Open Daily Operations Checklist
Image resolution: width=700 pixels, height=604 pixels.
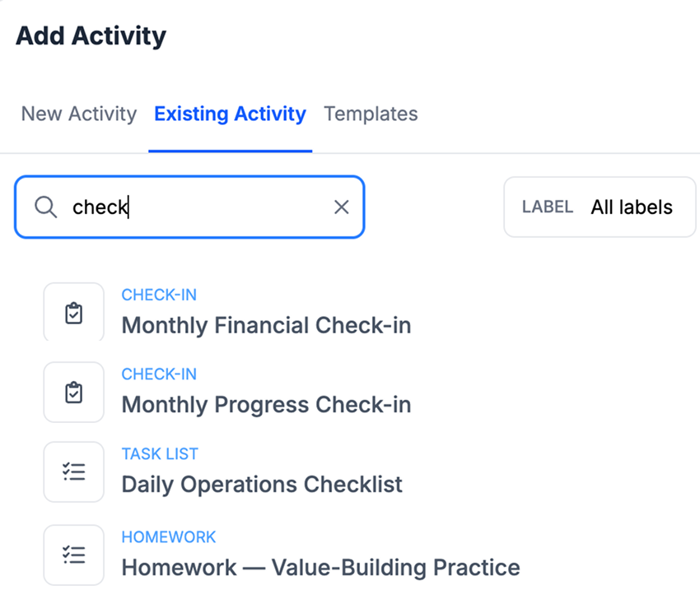pyautogui.click(x=262, y=485)
